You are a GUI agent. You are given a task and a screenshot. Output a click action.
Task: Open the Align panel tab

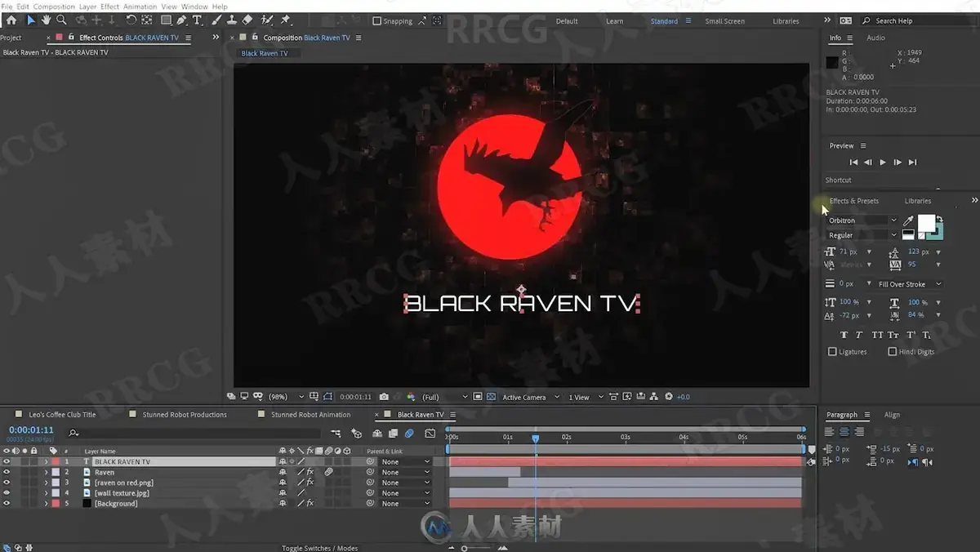(x=892, y=415)
